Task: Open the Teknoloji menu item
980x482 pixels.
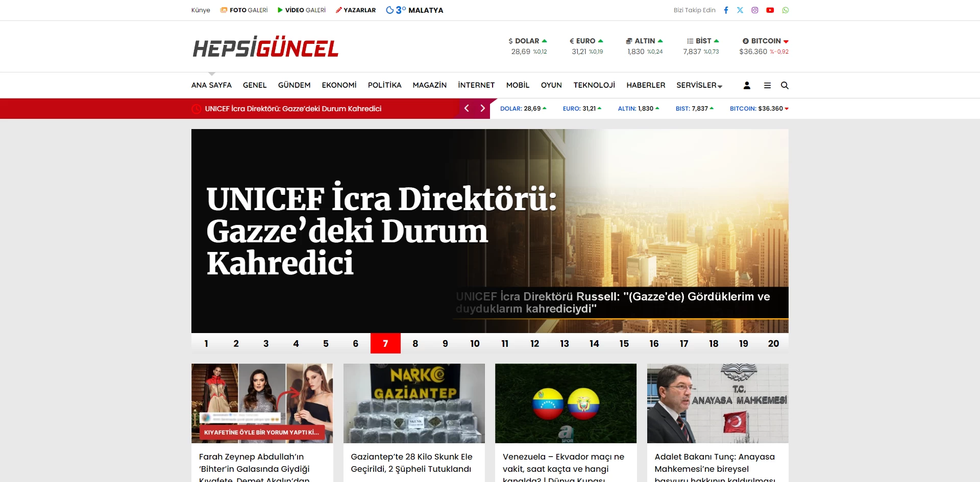Action: [594, 85]
